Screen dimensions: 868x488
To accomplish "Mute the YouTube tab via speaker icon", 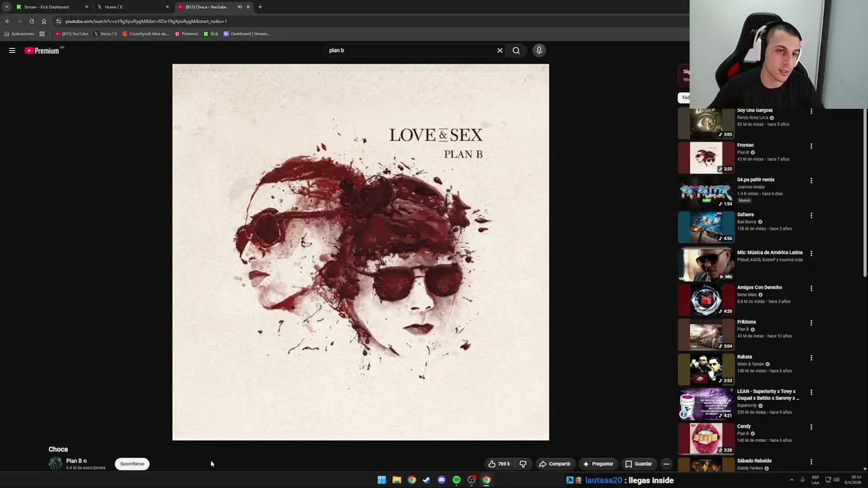I will [x=239, y=7].
